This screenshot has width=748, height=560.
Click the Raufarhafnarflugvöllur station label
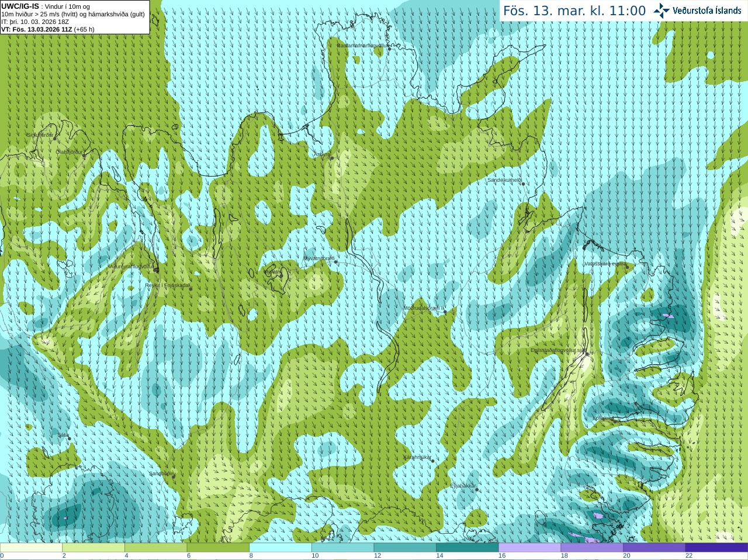click(363, 45)
